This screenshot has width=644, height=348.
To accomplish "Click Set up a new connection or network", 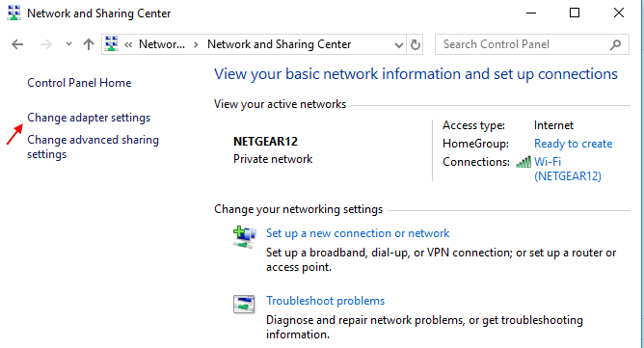I will click(358, 233).
